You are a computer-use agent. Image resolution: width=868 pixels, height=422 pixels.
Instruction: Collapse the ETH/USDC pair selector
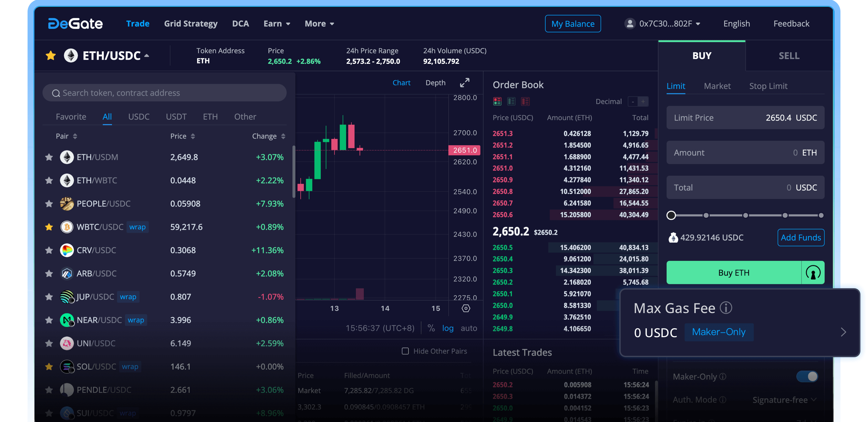[147, 56]
